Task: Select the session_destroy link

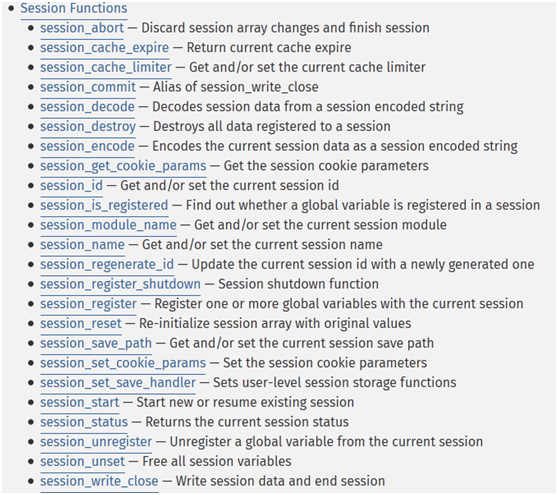Action: 88,126
